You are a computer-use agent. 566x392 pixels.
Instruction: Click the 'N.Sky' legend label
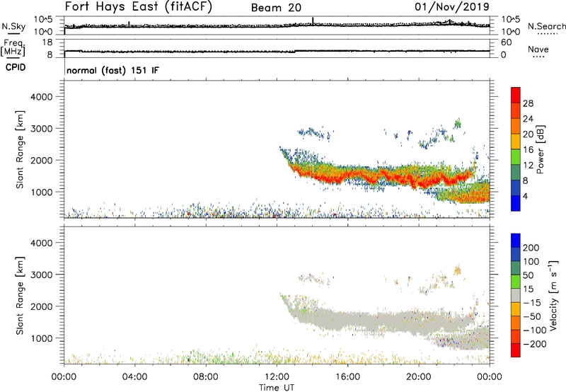tap(13, 26)
